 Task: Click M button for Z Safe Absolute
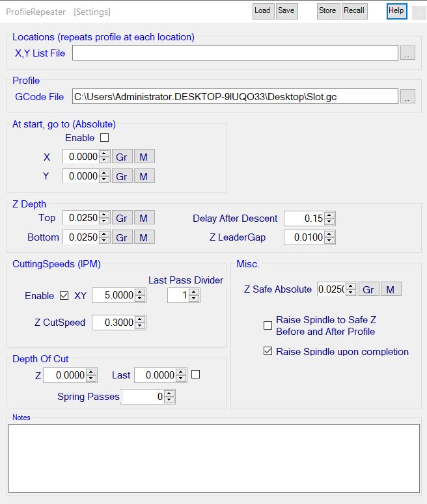pyautogui.click(x=391, y=289)
